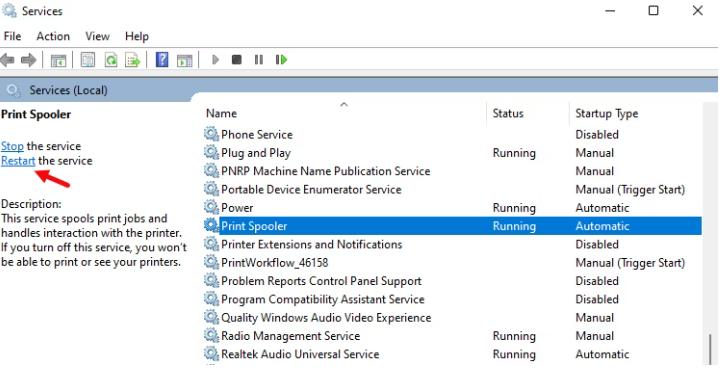
Task: Select PNRP Machine Name Publication Service
Action: (x=452, y=171)
